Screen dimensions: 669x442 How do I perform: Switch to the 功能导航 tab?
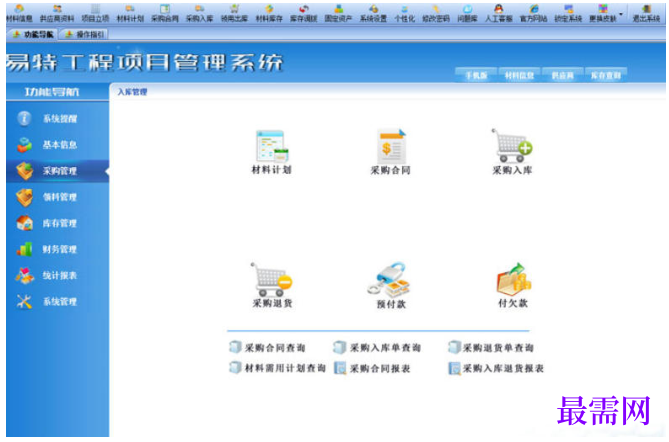tap(33, 34)
